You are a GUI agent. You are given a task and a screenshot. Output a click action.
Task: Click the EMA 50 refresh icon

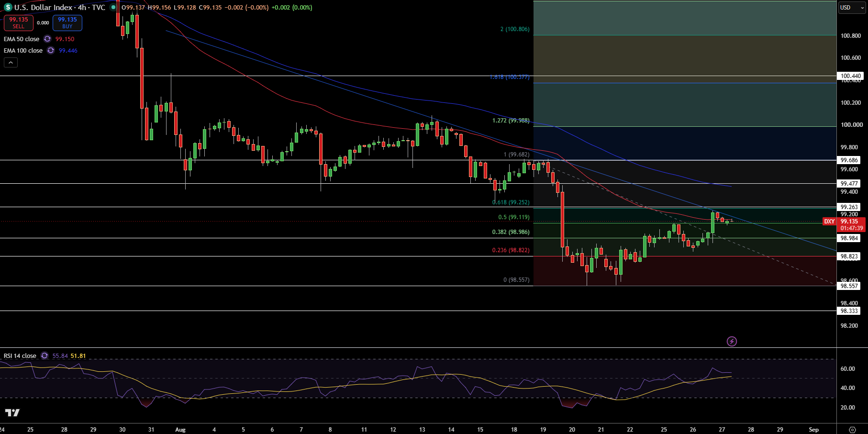(47, 39)
